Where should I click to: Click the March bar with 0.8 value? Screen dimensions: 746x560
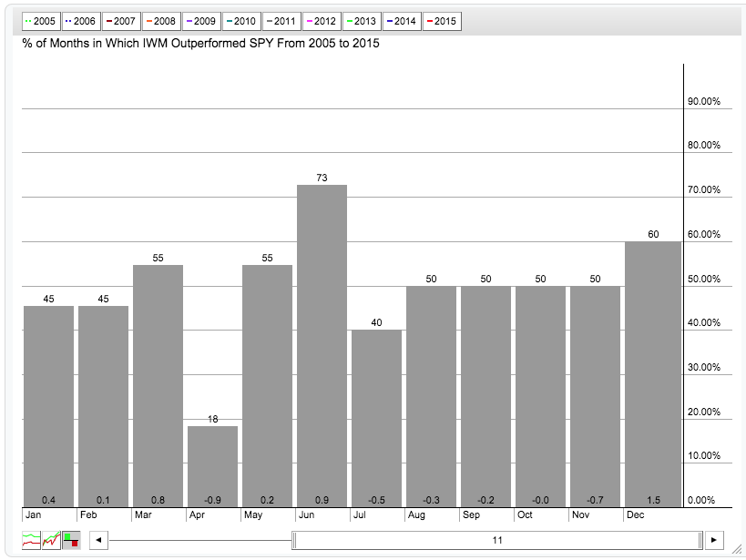click(x=158, y=386)
